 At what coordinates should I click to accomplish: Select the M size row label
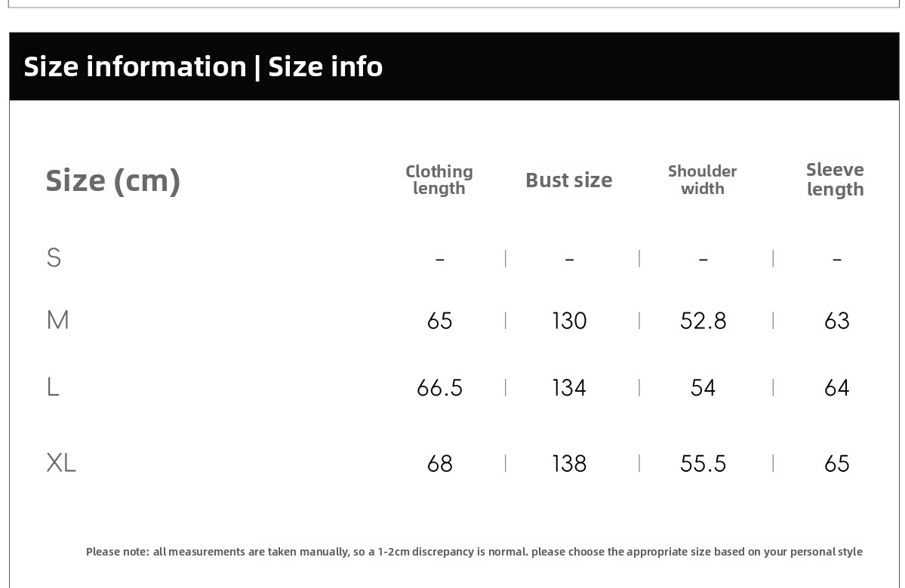coord(57,320)
